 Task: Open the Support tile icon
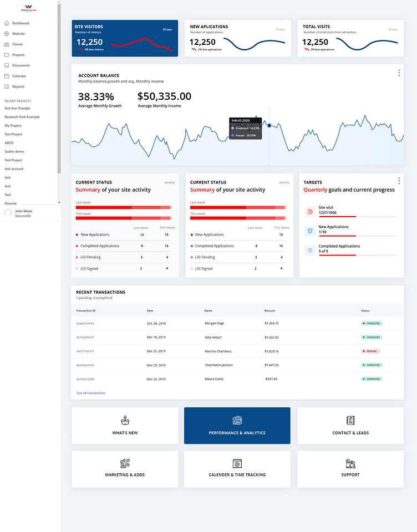tap(350, 463)
